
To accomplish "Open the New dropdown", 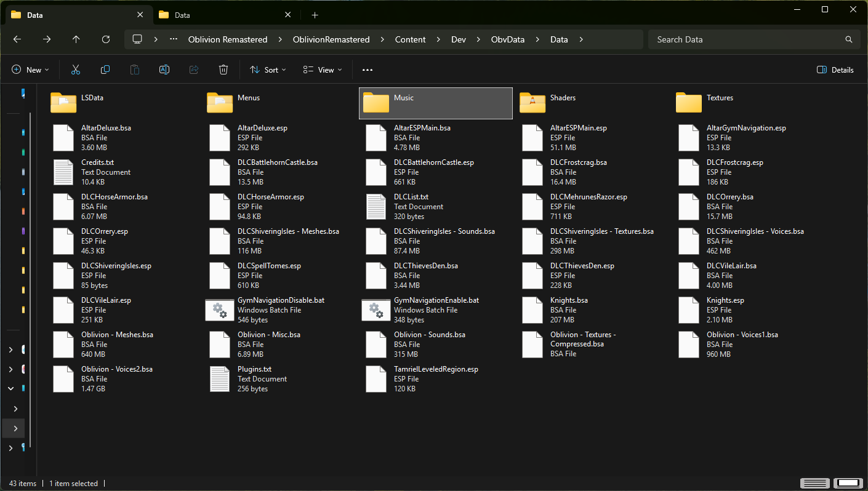I will (30, 69).
